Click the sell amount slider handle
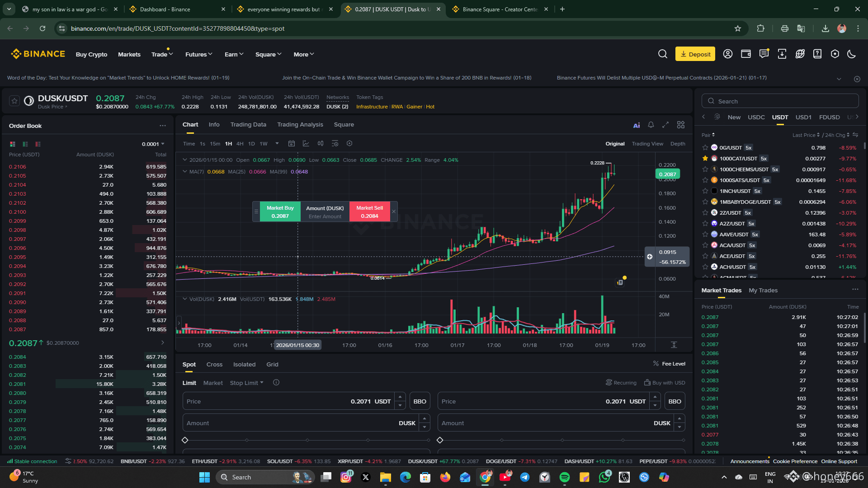 pyautogui.click(x=440, y=440)
